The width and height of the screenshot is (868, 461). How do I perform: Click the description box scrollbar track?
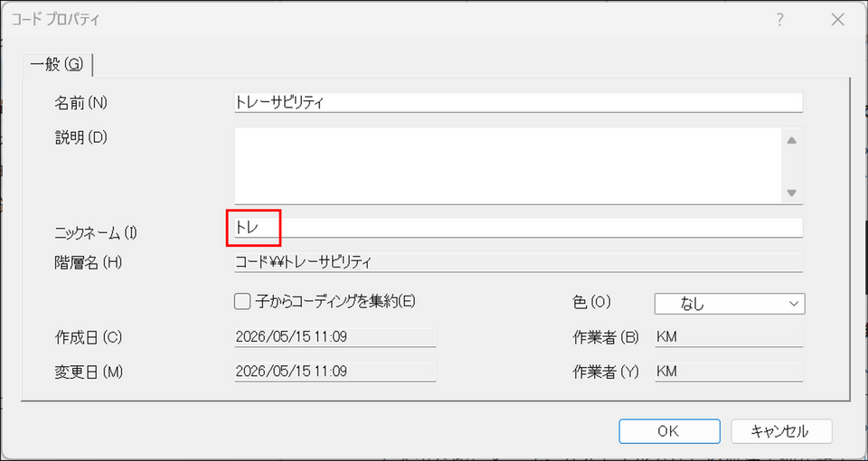[x=792, y=166]
